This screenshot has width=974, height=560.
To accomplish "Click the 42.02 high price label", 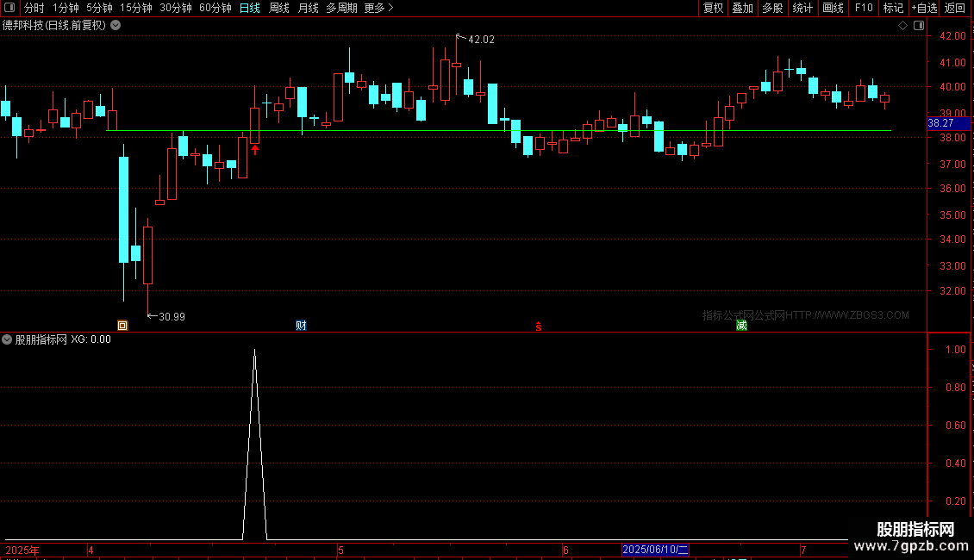I will [481, 40].
